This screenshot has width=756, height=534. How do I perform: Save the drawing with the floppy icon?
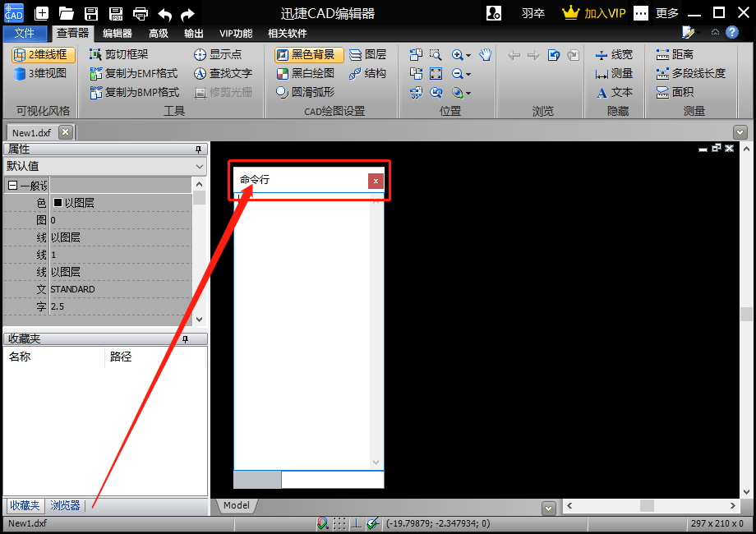coord(91,13)
